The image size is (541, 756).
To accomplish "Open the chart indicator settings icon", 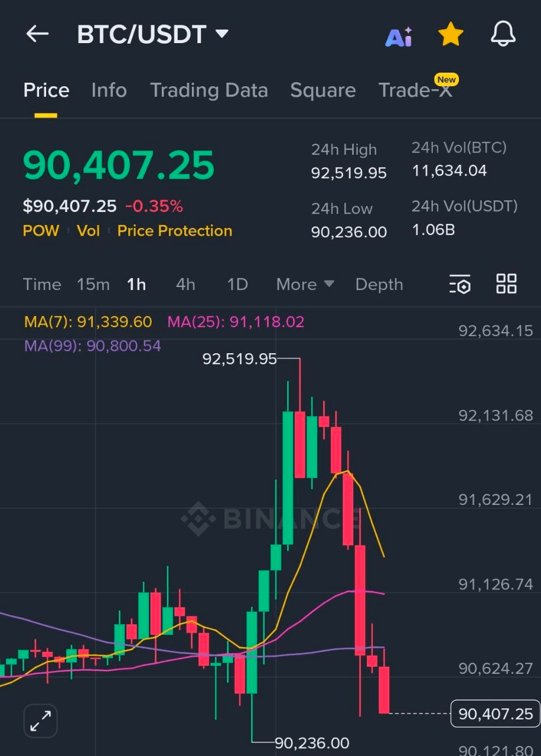I will point(460,284).
